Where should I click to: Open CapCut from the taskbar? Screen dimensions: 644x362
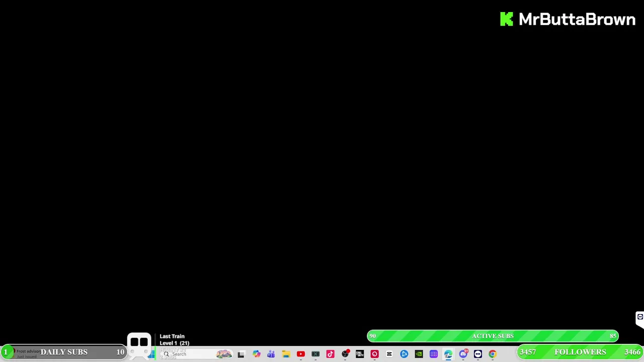(389, 354)
